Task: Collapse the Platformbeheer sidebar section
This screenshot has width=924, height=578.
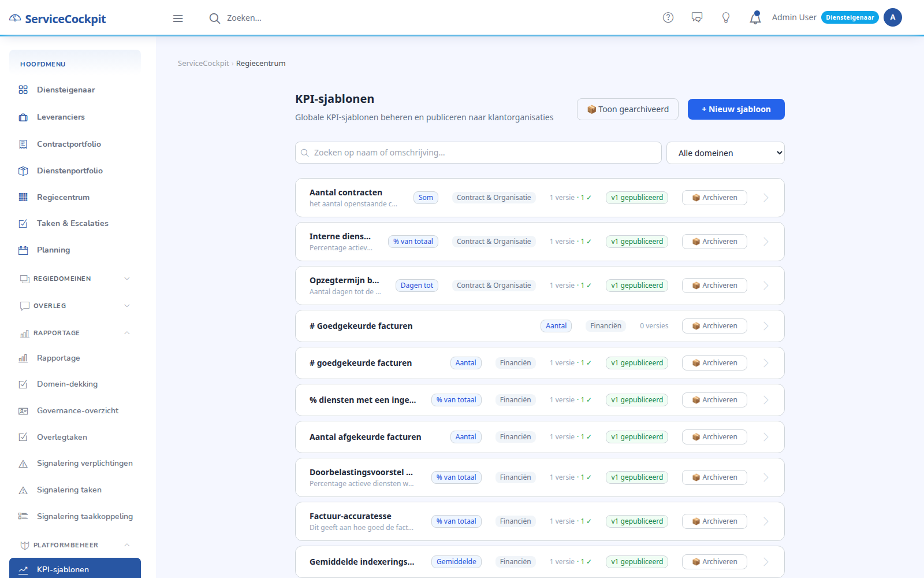Action: (75, 545)
